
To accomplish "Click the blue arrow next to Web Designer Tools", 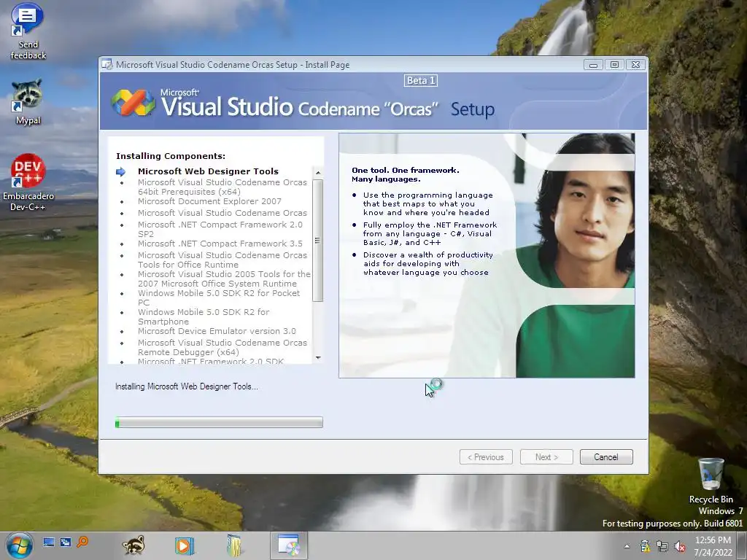I will point(120,171).
